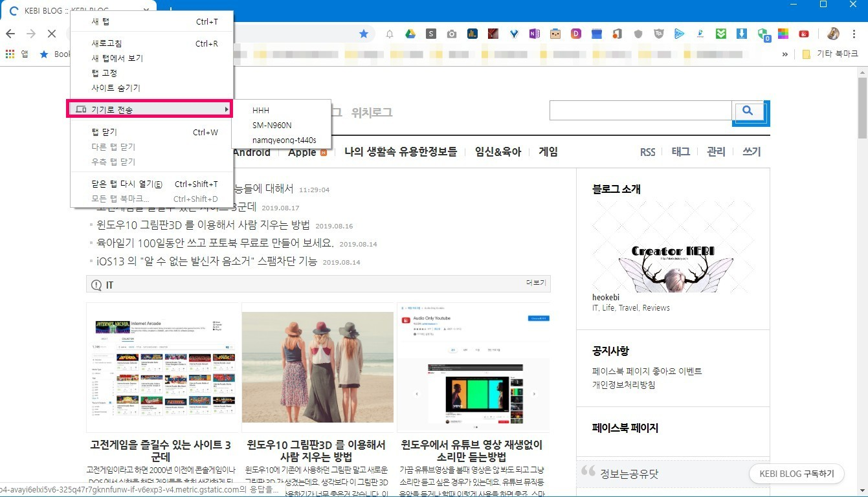Click the green shield with 0 badge
868x497 pixels.
763,34
